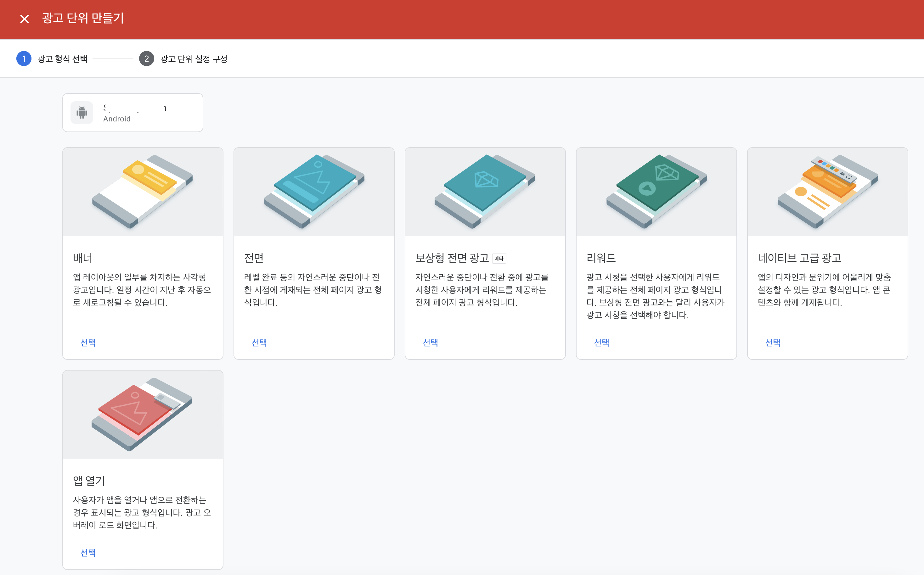
Task: Select the 보상형 전면 광고 format
Action: pyautogui.click(x=430, y=343)
